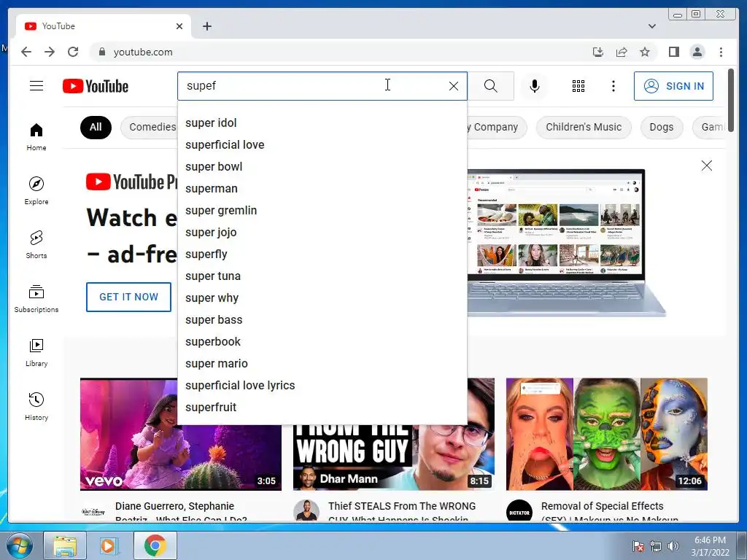
Task: Open the makeup video thumbnail 12:06
Action: (606, 435)
